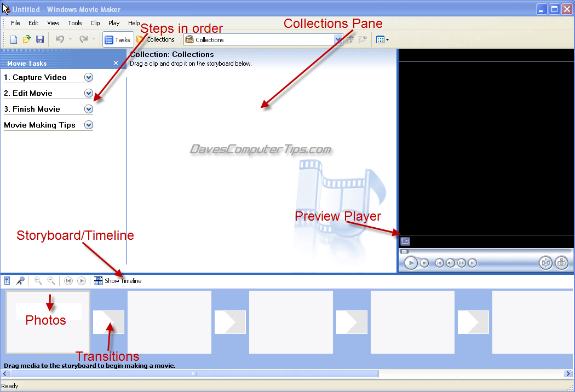Click the New Project toolbar icon

[14, 39]
